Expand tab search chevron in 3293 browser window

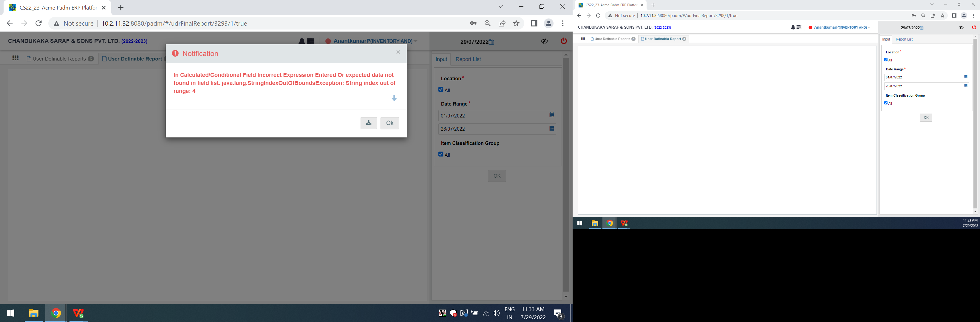501,7
